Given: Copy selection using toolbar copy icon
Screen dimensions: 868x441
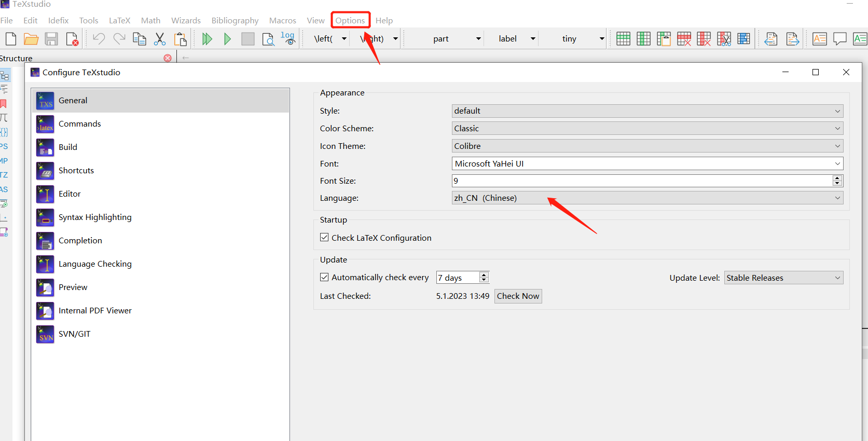Looking at the screenshot, I should 140,39.
